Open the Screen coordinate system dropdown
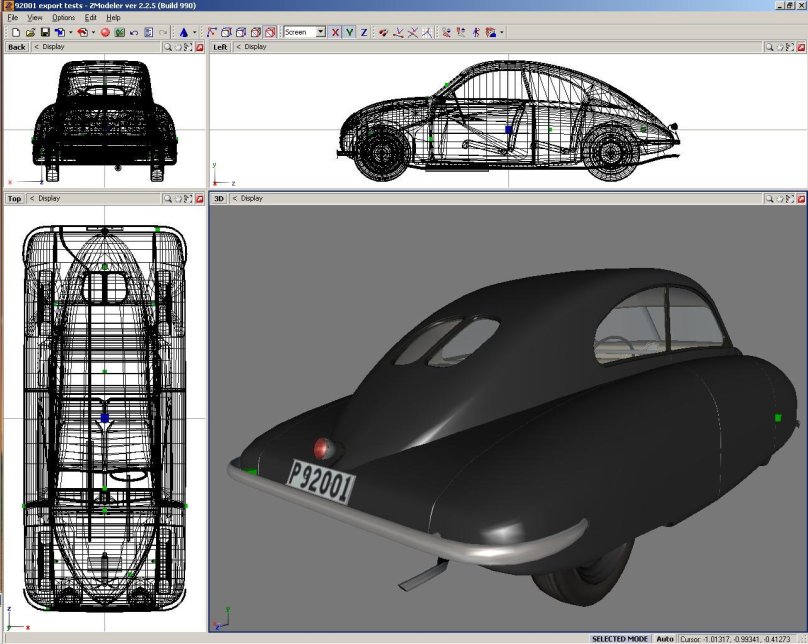Screen dimensions: 808x644 coord(320,32)
